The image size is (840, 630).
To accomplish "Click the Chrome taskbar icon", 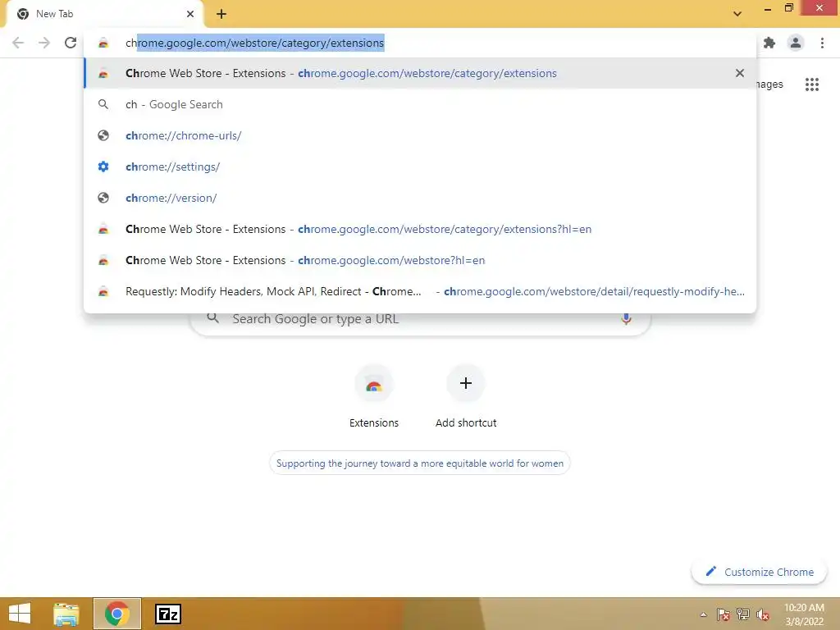I will (x=116, y=614).
